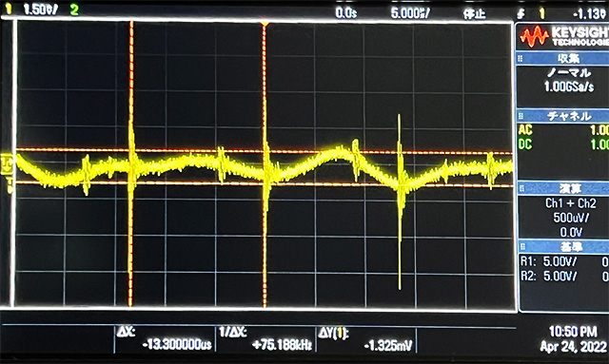
Task: Click the trigger source channel 1 icon
Action: point(541,14)
